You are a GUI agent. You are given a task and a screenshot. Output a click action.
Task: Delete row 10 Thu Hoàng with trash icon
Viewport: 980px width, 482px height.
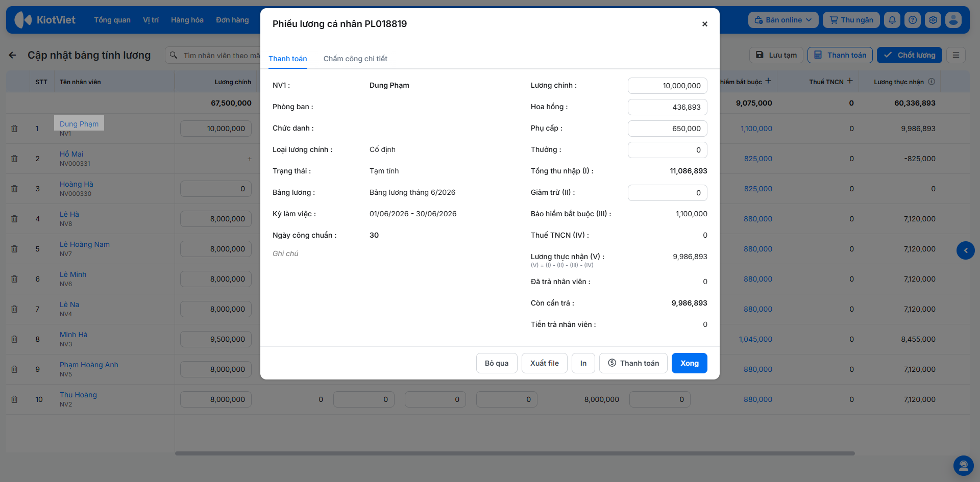click(14, 399)
